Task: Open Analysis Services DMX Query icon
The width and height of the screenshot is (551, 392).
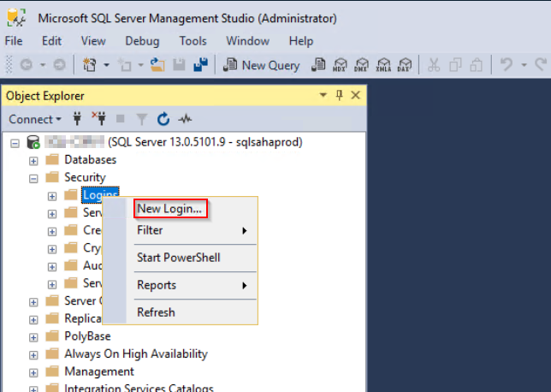Action: point(362,65)
